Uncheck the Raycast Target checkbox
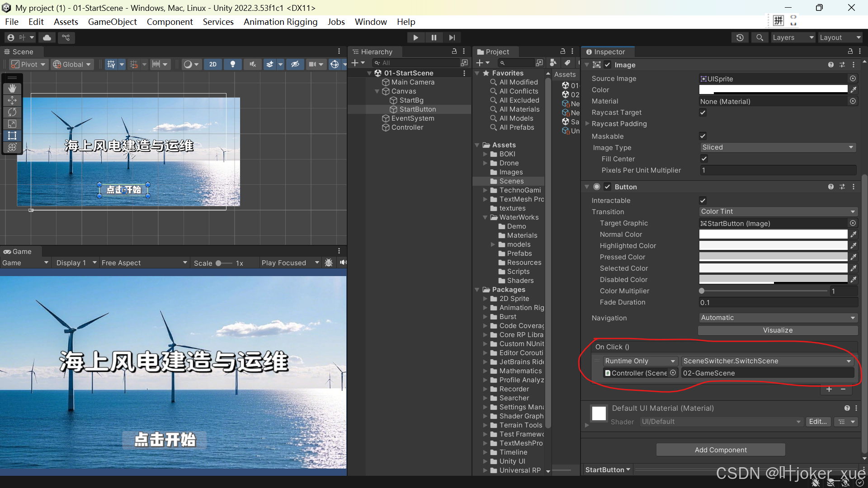The image size is (868, 488). coord(703,113)
